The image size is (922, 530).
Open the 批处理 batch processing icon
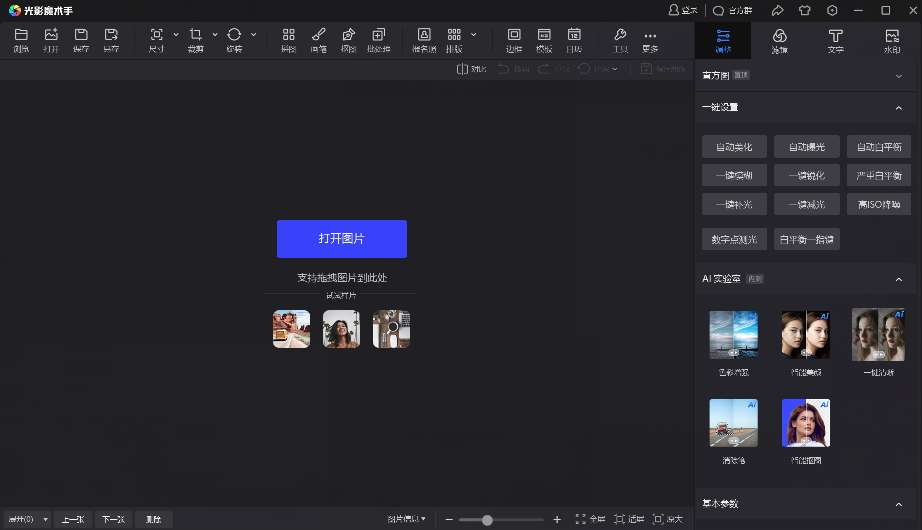[379, 35]
